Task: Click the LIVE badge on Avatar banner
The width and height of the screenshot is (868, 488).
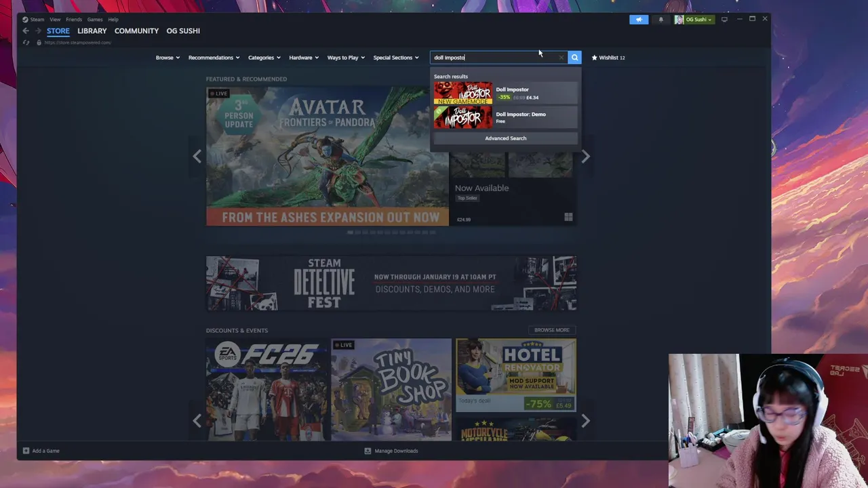Action: coord(219,94)
